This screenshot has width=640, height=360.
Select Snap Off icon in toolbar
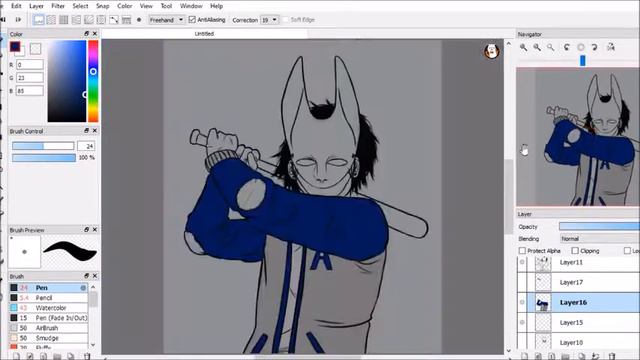(x=39, y=20)
